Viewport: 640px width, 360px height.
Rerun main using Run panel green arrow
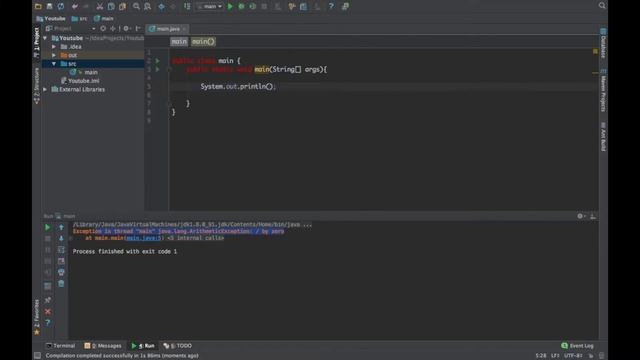click(x=48, y=227)
